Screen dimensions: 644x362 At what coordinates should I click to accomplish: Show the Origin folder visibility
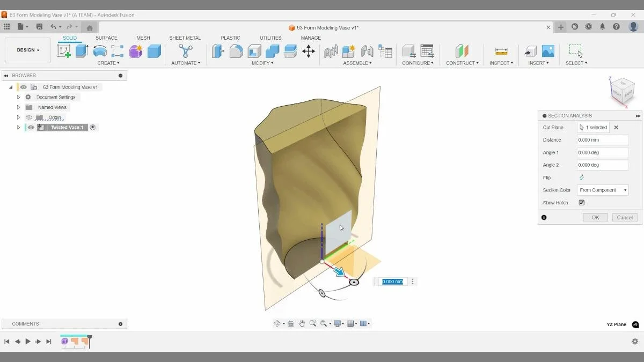(29, 117)
